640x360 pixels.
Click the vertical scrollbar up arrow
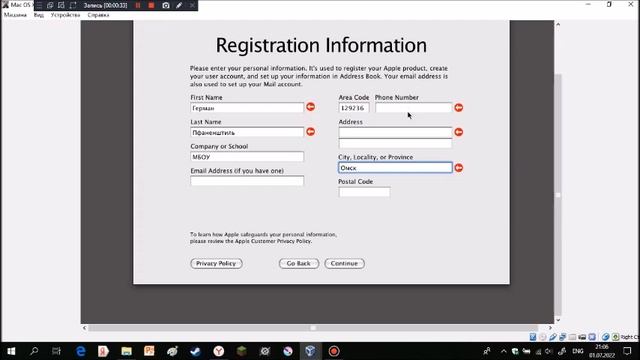point(558,24)
